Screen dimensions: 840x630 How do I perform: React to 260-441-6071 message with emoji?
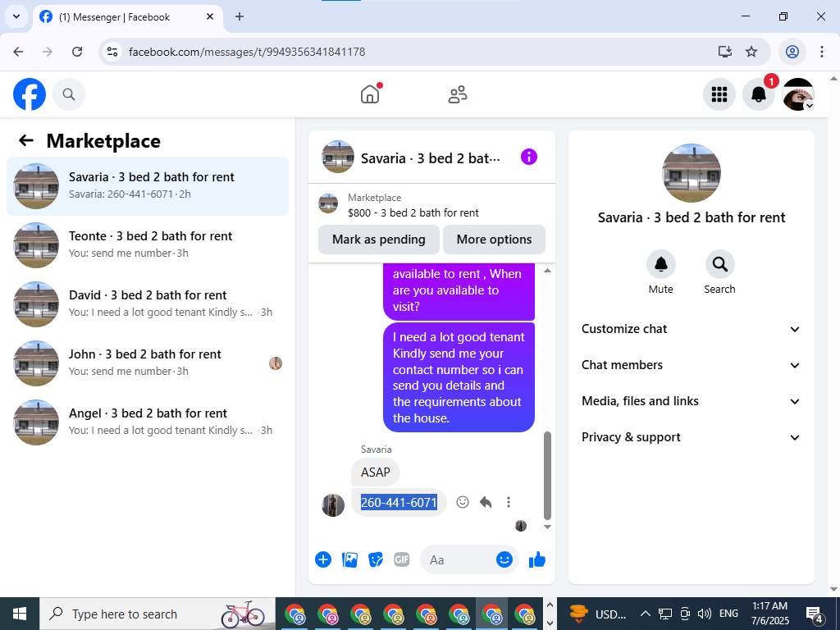(463, 502)
